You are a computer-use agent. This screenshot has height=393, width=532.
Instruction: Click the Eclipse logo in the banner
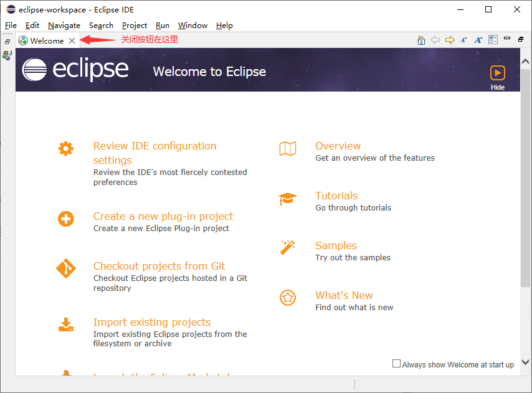[75, 70]
